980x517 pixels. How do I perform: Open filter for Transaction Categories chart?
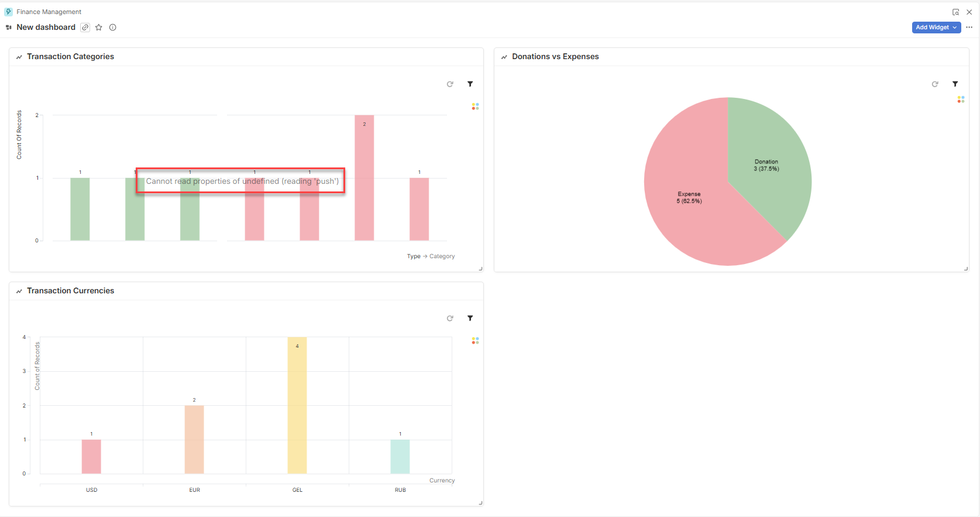pyautogui.click(x=470, y=84)
